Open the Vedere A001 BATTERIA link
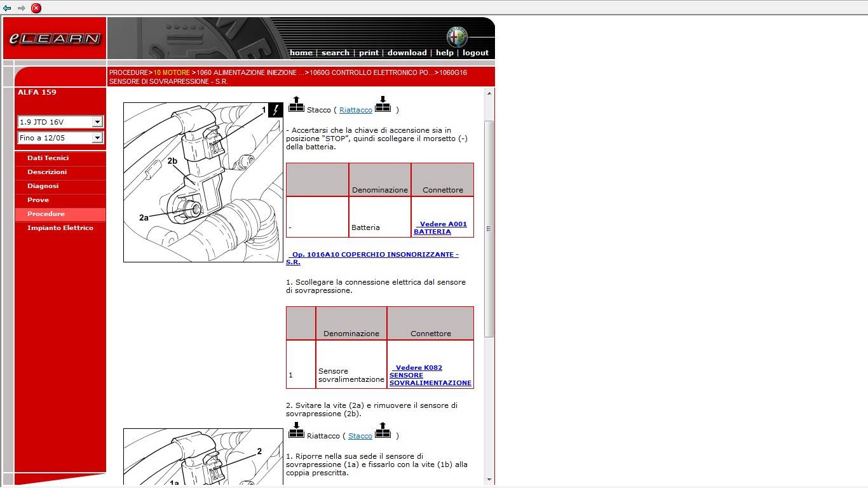 pyautogui.click(x=440, y=228)
